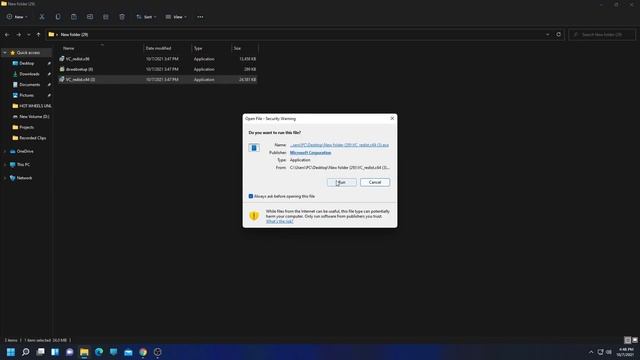
Task: Open taskbar Search magnifier icon
Action: [x=25, y=352]
